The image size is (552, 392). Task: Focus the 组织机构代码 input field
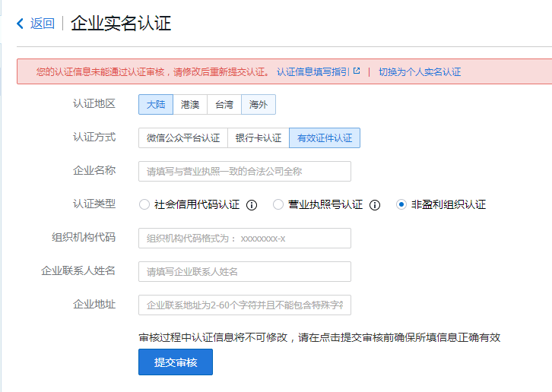click(245, 239)
